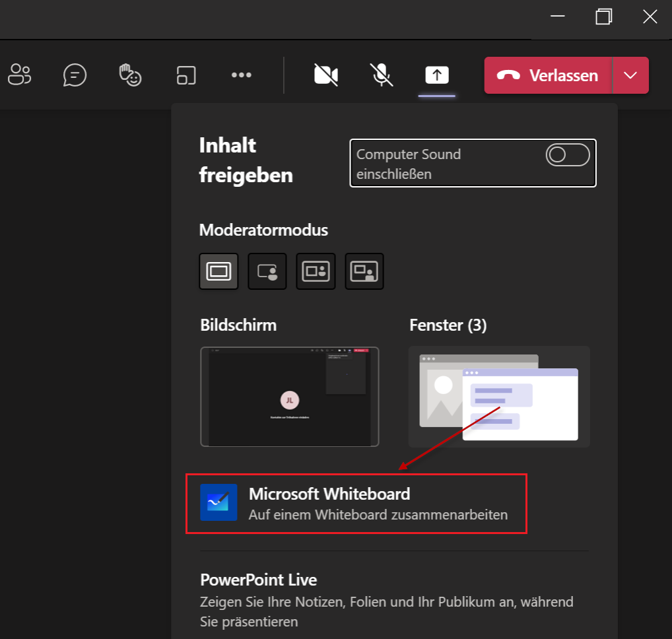
Task: Click the share content tray icon
Action: pos(437,75)
